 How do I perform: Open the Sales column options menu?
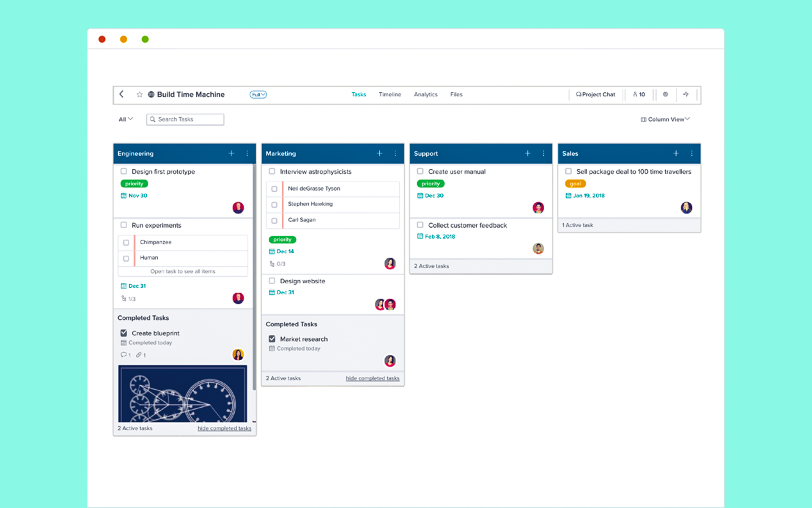pyautogui.click(x=692, y=153)
